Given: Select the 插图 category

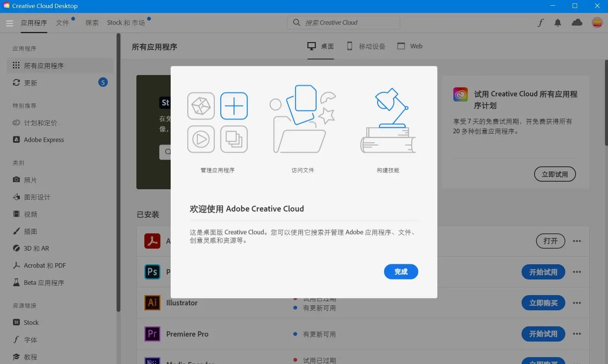Looking at the screenshot, I should (x=60, y=231).
